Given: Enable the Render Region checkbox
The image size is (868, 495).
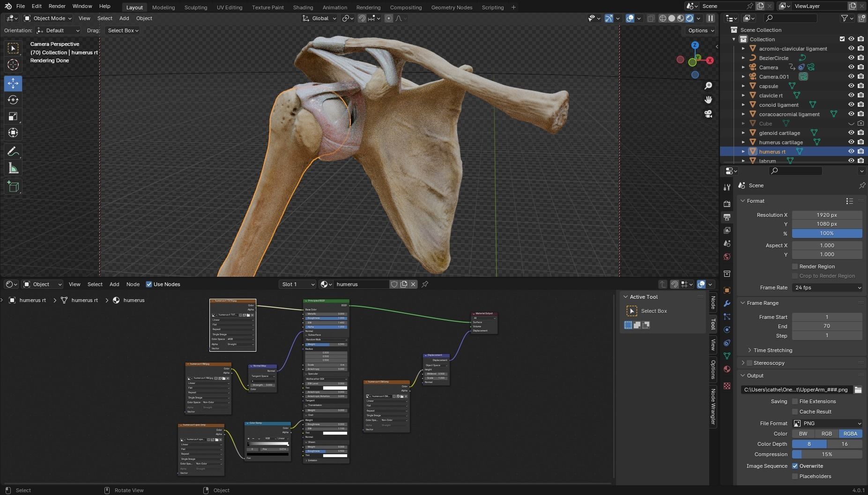Looking at the screenshot, I should [x=795, y=266].
